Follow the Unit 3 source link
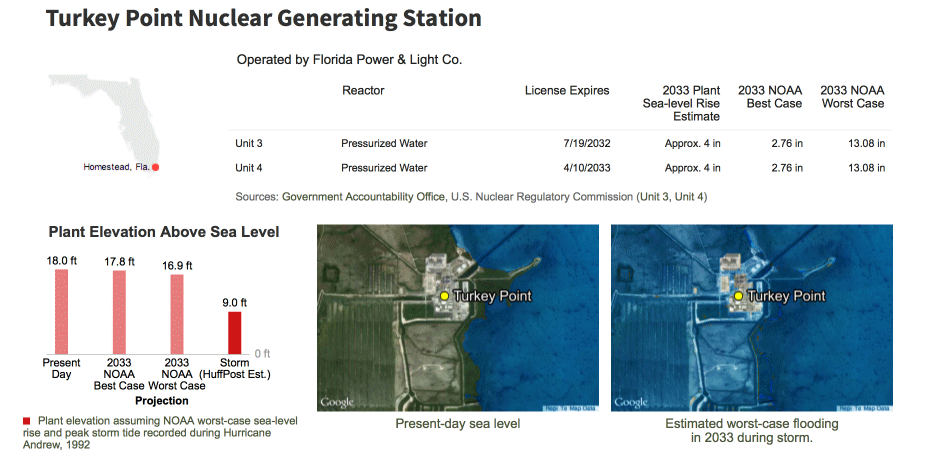The height and width of the screenshot is (470, 938). coord(654,197)
